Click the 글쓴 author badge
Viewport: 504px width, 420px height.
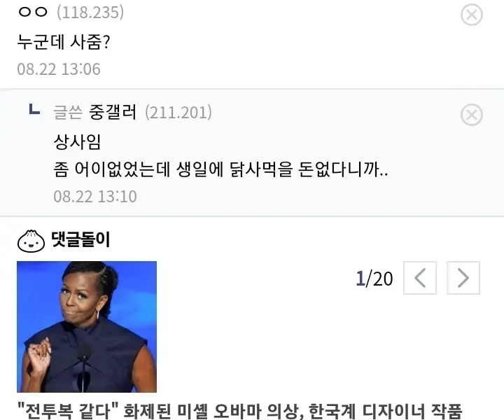[x=68, y=113]
